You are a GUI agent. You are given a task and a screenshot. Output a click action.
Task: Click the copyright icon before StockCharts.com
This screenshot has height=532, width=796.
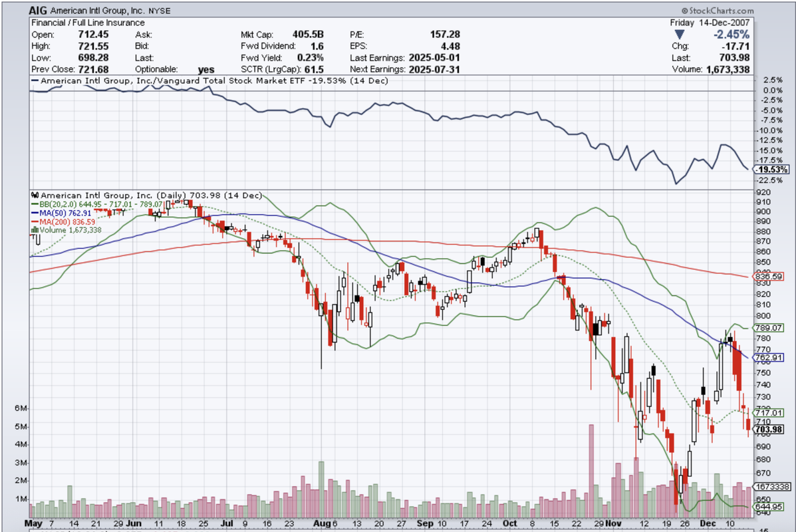click(x=685, y=11)
